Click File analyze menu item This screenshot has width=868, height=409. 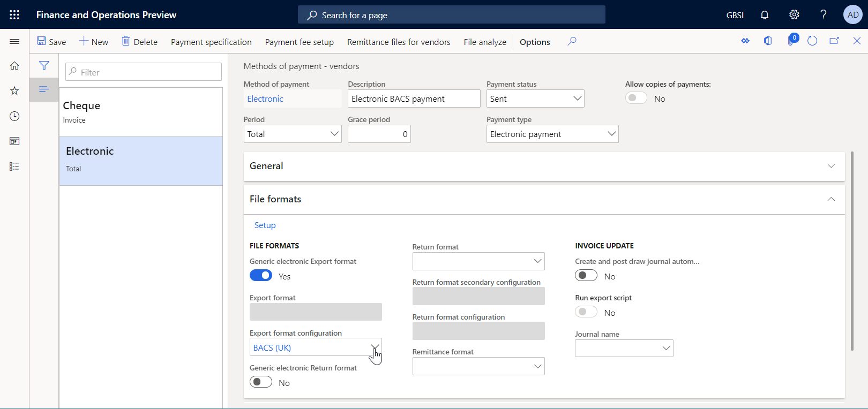pos(485,42)
